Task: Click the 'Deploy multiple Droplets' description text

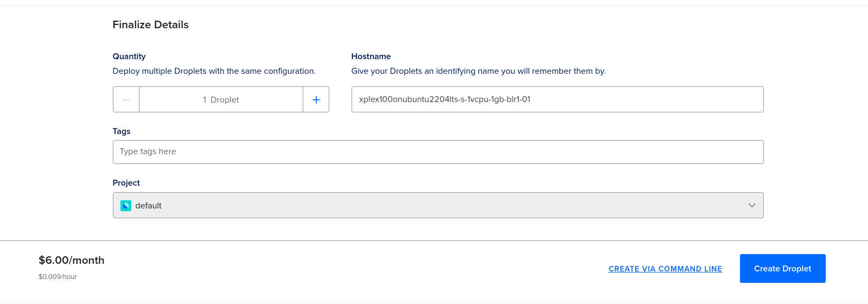Action: pos(214,71)
